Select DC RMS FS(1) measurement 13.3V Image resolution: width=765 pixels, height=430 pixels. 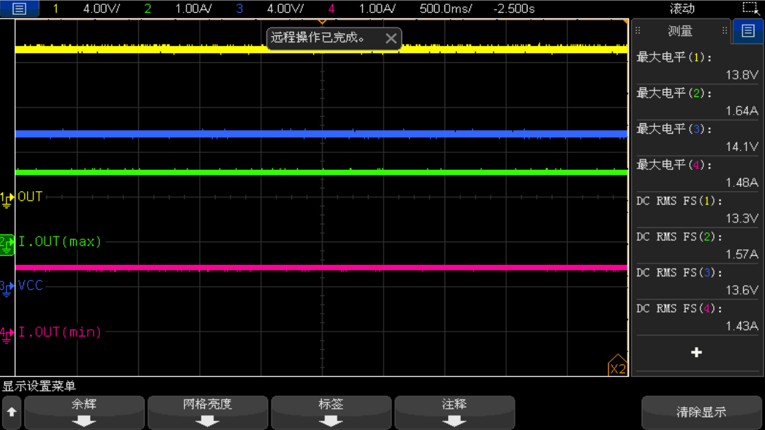pos(697,209)
